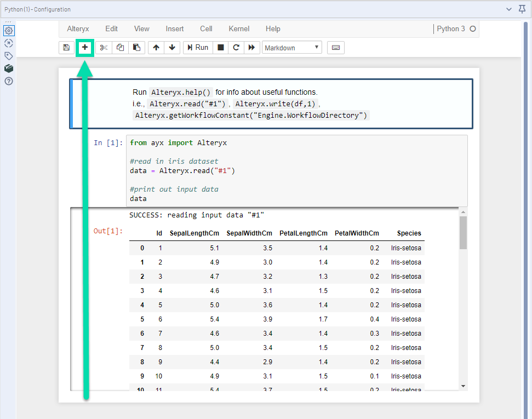Click the '#read in iris dataset' comment
Screen dimensions: 532x419
[174, 161]
